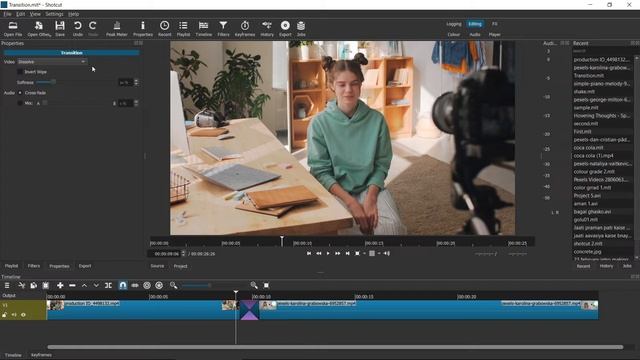Play the video in the player
This screenshot has width=640, height=360.
tap(328, 253)
